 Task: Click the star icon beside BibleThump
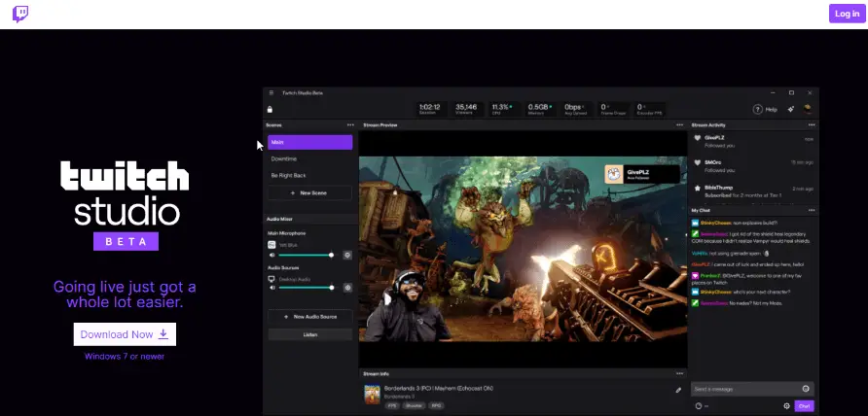coord(698,189)
